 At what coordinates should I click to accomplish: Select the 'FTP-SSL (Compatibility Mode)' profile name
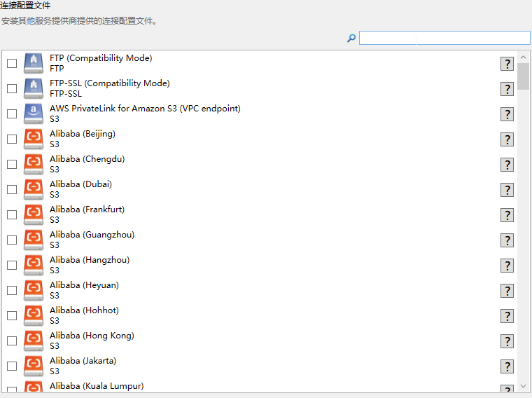[110, 83]
